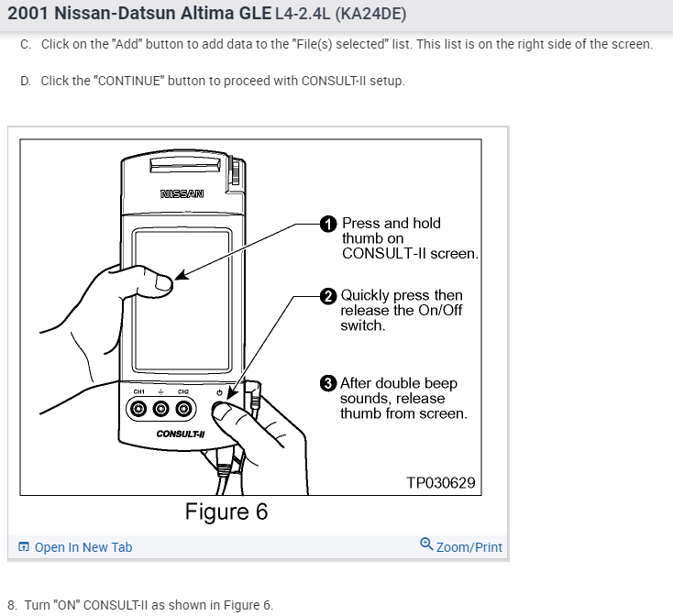Click the CH2 connector port in the illustration
Screen dimensions: 673x616
(183, 409)
